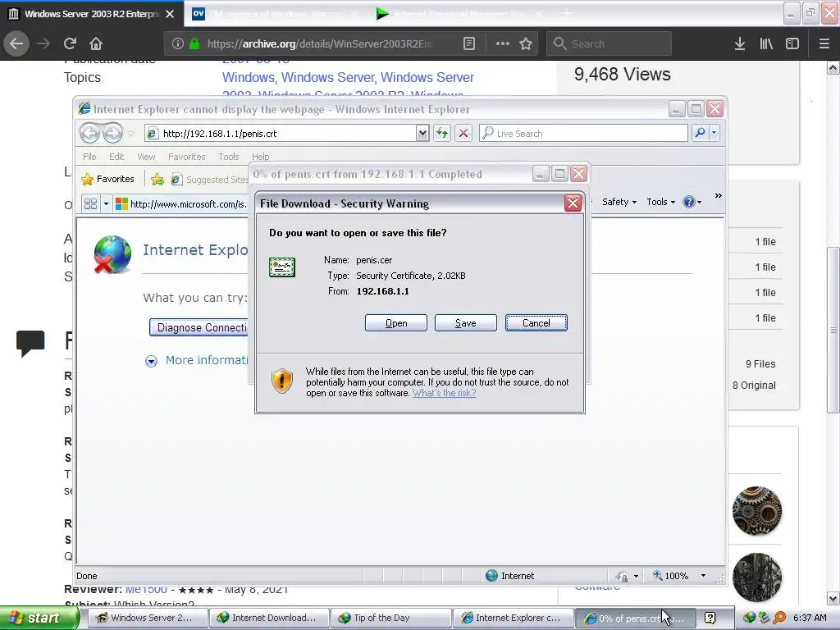Open IE Help menu
Viewport: 840px width, 630px height.
pos(260,157)
